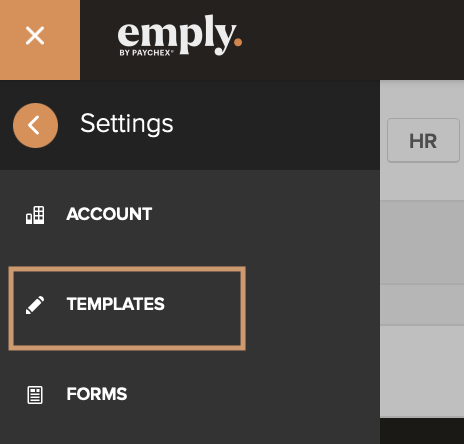Click the Settings heading text

(127, 124)
